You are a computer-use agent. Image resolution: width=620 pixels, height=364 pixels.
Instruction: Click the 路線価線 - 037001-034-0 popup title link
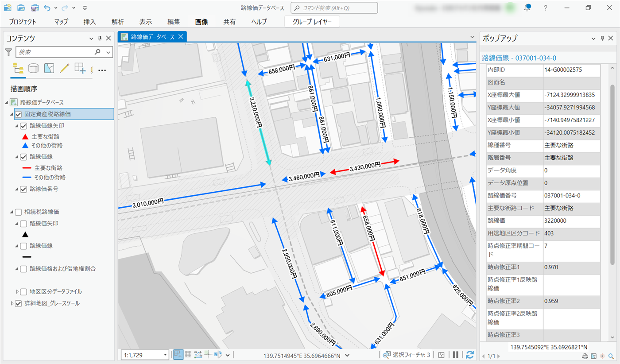(x=519, y=58)
